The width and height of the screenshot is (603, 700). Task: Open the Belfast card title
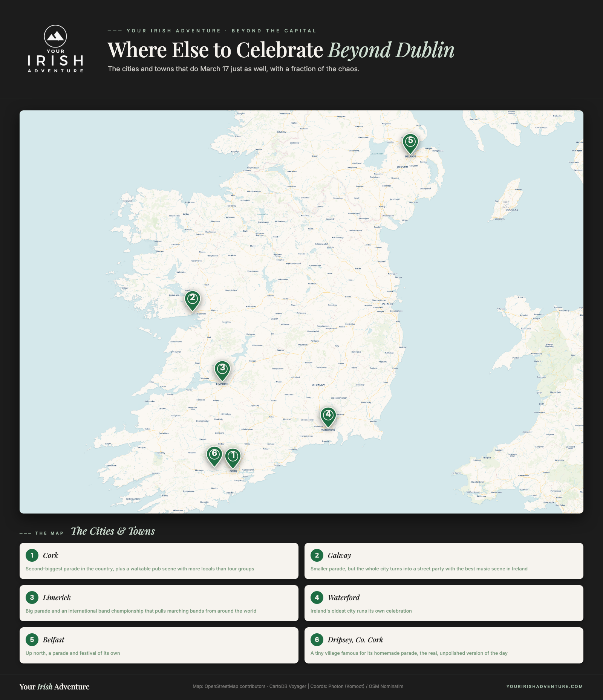pyautogui.click(x=54, y=640)
